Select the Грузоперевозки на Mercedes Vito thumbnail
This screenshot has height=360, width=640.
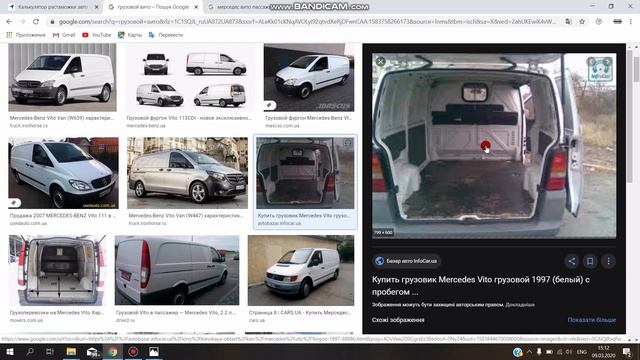[58, 270]
